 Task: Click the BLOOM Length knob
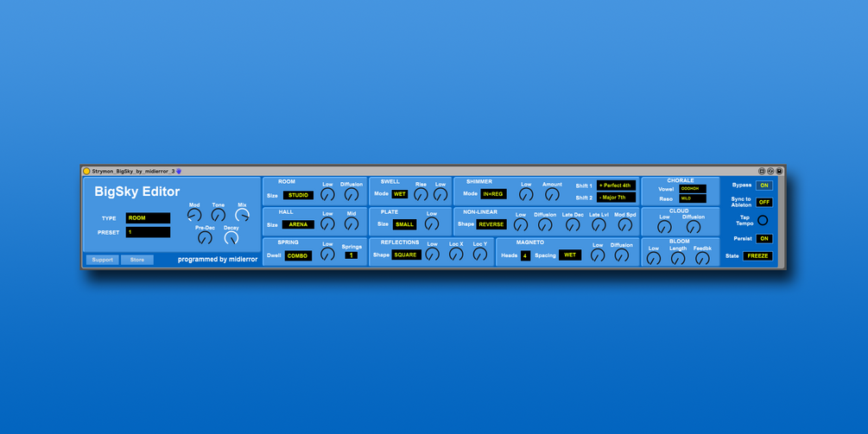(x=678, y=258)
